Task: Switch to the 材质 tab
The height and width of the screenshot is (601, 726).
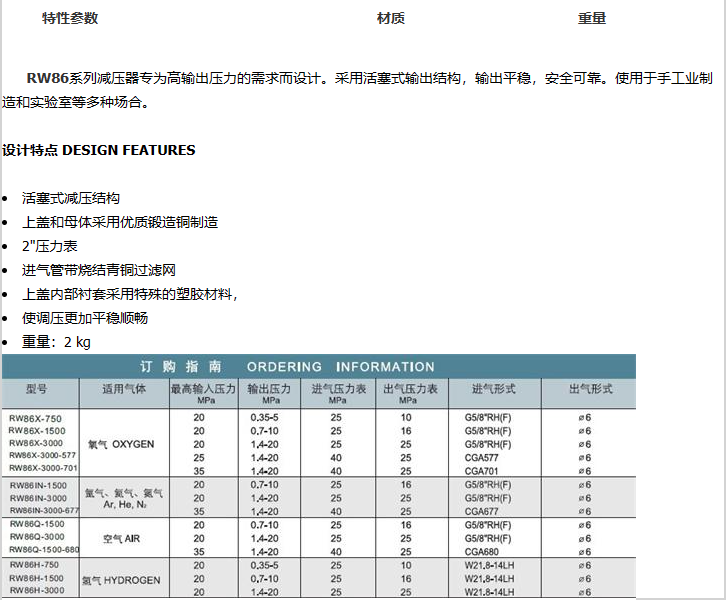Action: 391,18
